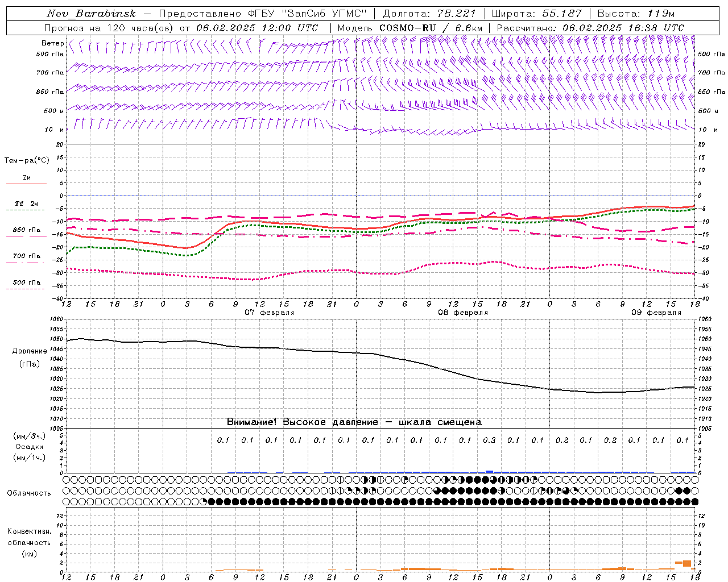
Task: Click the Ветер wind panel label
Action: 52,43
